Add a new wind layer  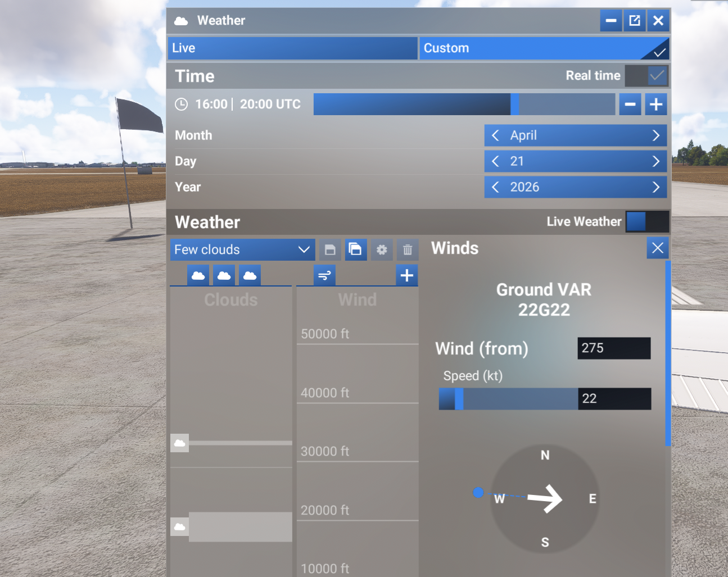[407, 275]
